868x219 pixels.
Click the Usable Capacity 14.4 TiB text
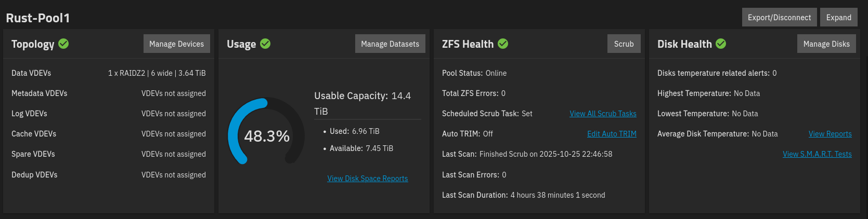tap(362, 103)
